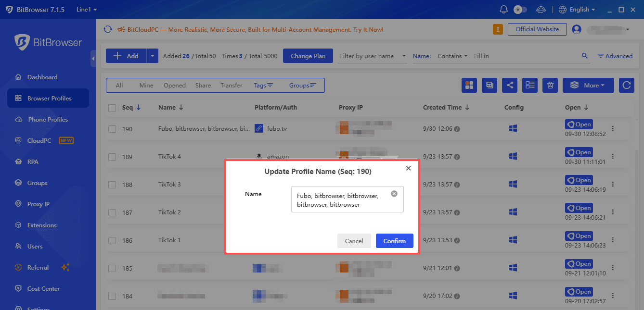Screen dimensions: 644x310
Task: Sort by the Seq column header
Action: point(131,108)
